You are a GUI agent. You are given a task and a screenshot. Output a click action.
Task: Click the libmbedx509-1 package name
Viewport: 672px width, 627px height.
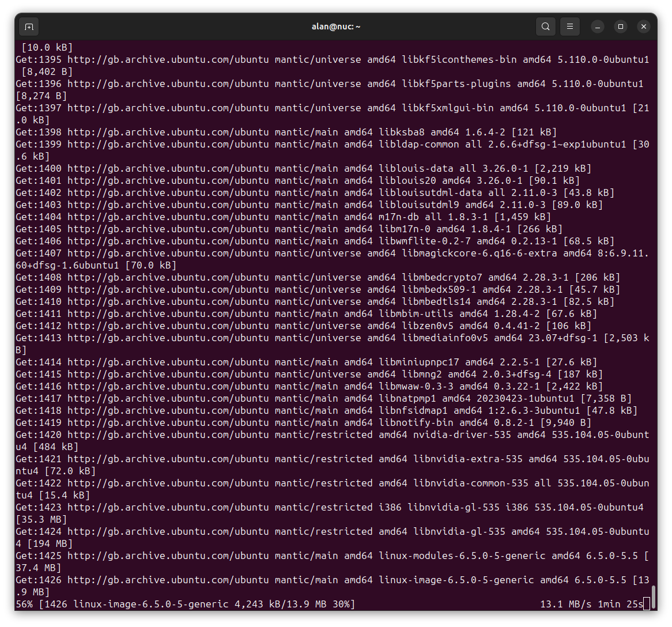coord(439,289)
